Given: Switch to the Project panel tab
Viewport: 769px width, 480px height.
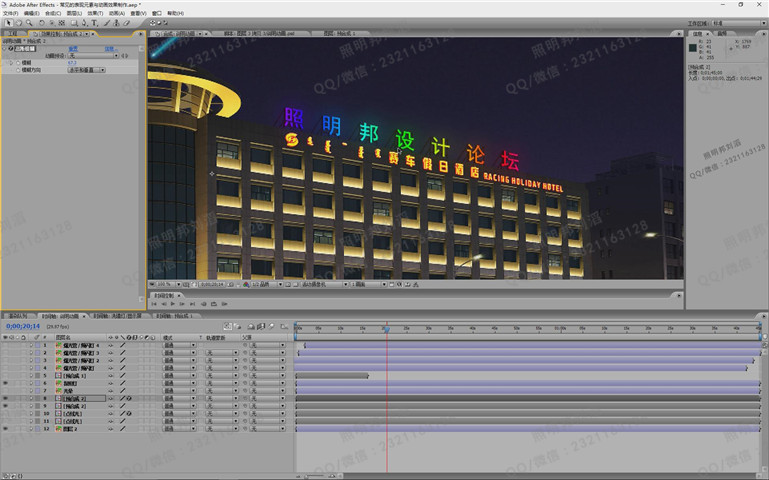Looking at the screenshot, I should click(x=12, y=34).
